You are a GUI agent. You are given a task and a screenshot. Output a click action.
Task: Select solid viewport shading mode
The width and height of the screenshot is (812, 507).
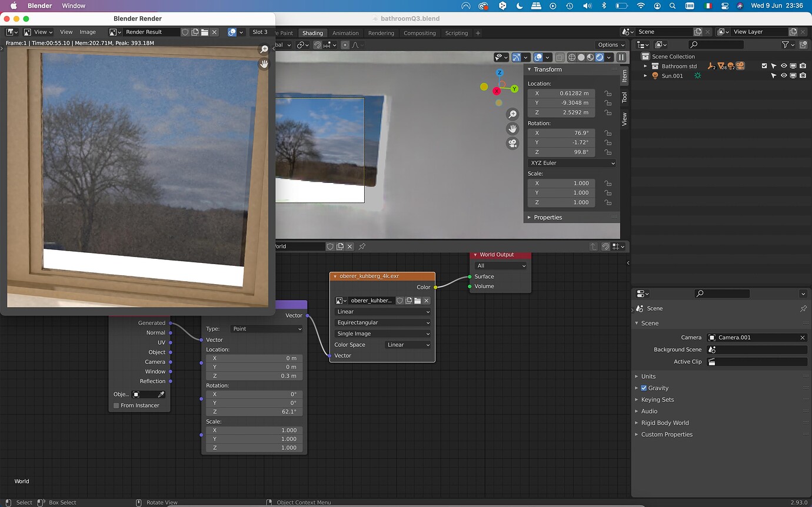click(x=581, y=57)
